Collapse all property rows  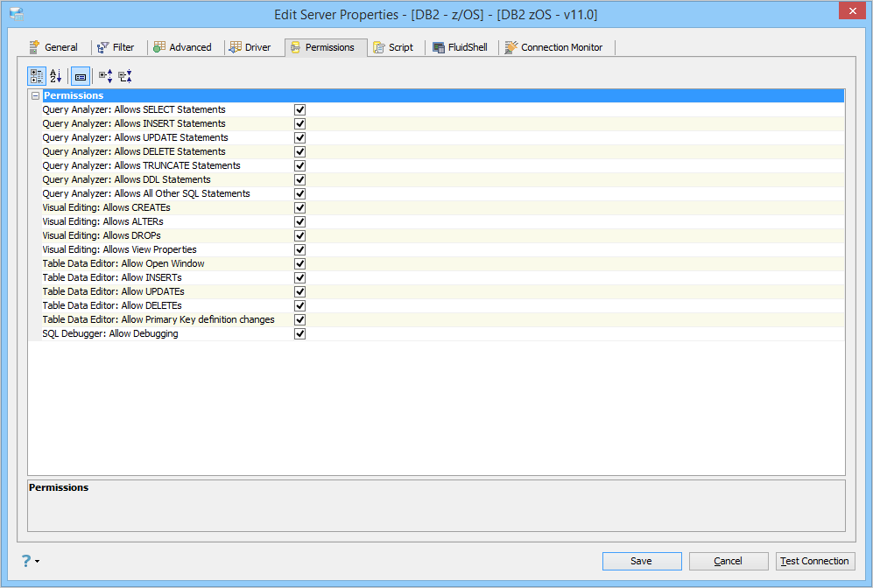click(x=124, y=76)
